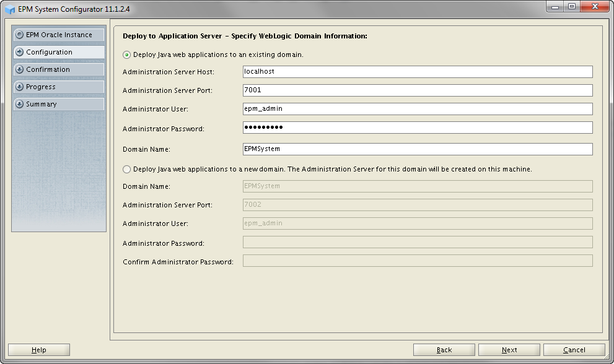
Task: Click the Summary step arrow icon
Action: (20, 105)
